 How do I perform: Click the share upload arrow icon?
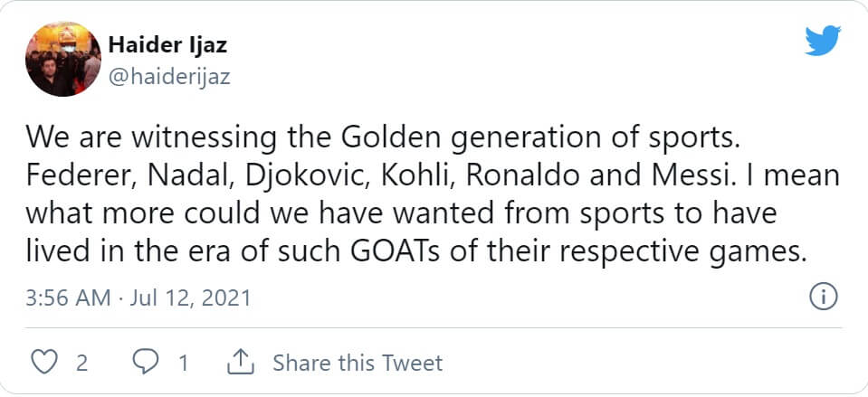240,363
